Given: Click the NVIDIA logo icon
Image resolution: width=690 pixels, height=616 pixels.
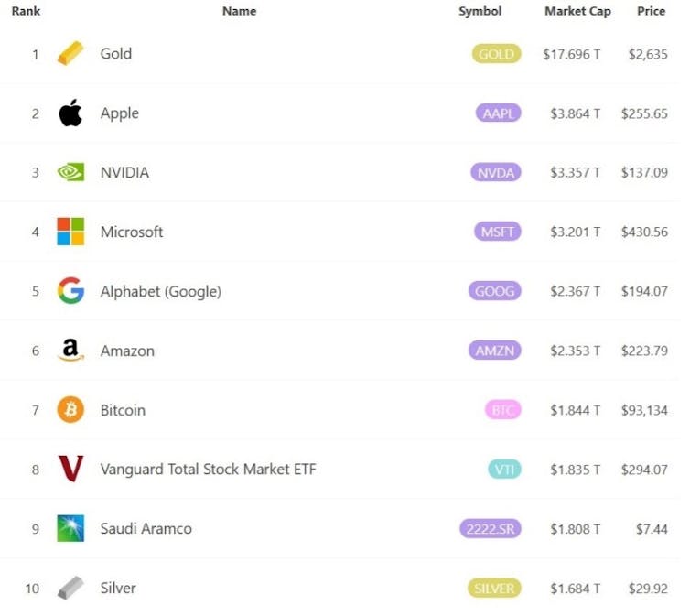Looking at the screenshot, I should (70, 172).
